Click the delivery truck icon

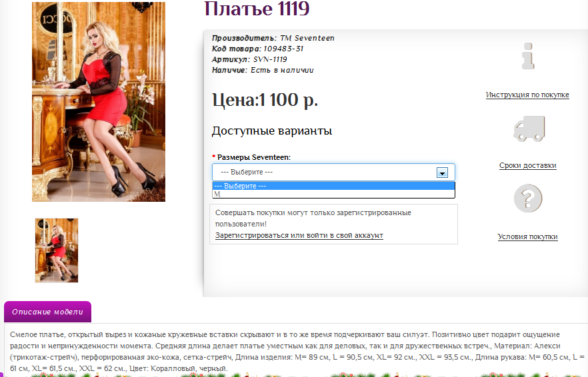point(529,129)
